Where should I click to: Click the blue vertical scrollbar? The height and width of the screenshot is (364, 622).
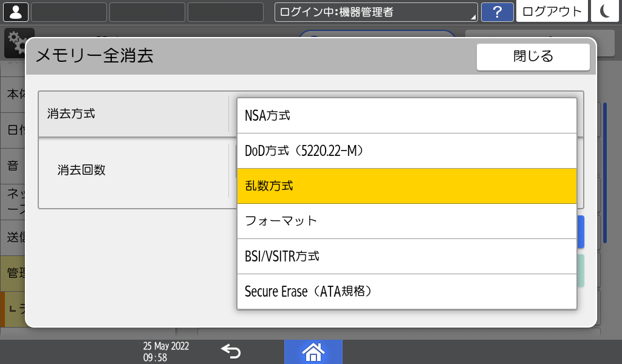[604, 173]
